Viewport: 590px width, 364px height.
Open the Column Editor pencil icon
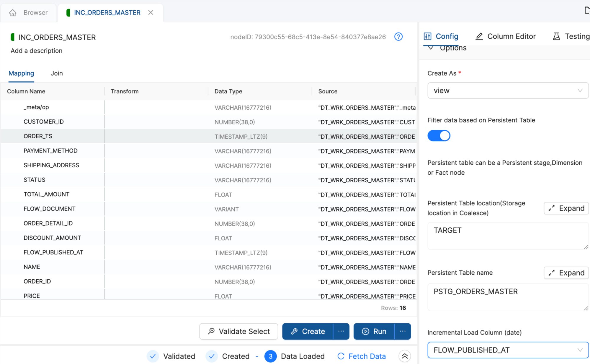(479, 36)
